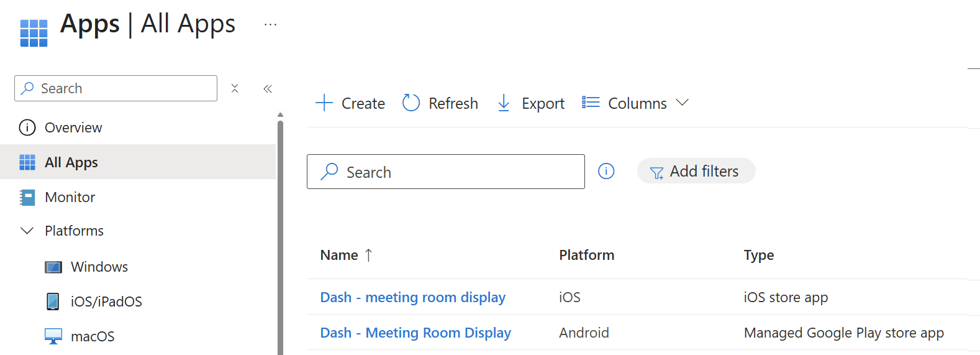Click the funnel icon in Add filters
This screenshot has width=980, height=355.
pos(656,173)
